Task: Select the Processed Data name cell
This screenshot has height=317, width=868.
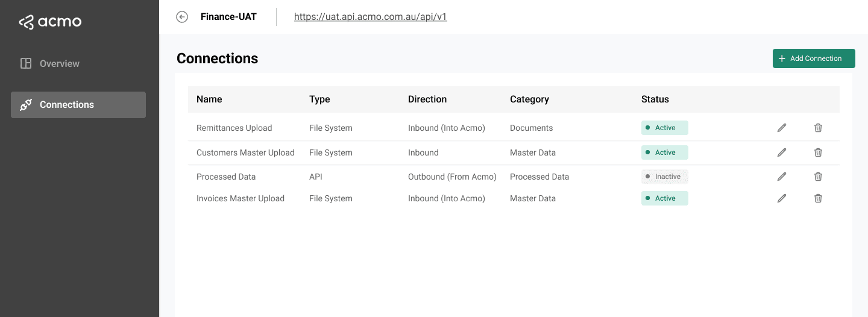Action: [226, 177]
